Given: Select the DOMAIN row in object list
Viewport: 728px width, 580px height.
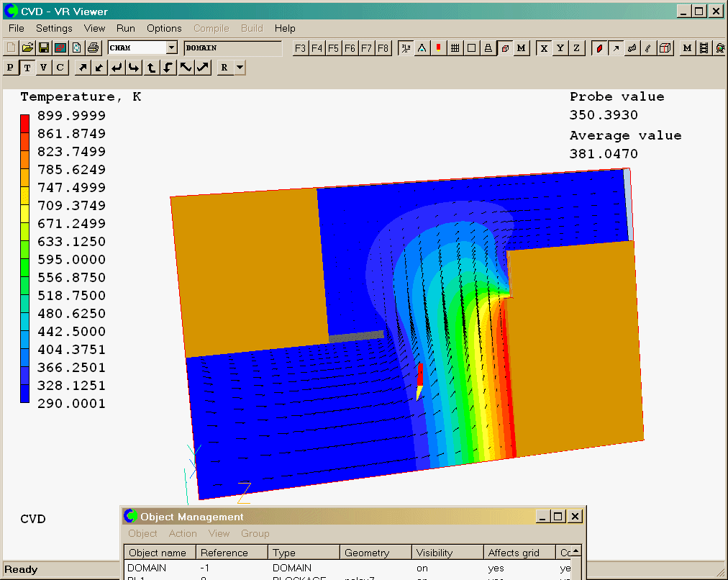Looking at the screenshot, I should (147, 568).
